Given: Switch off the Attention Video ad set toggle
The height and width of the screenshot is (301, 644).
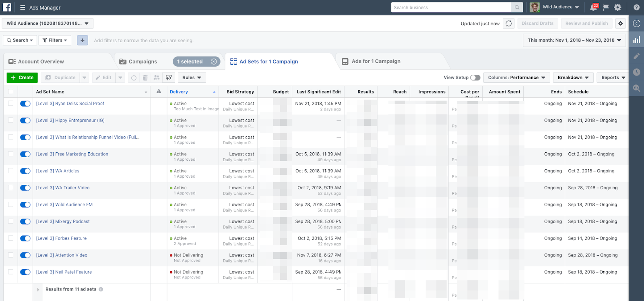Looking at the screenshot, I should (25, 255).
